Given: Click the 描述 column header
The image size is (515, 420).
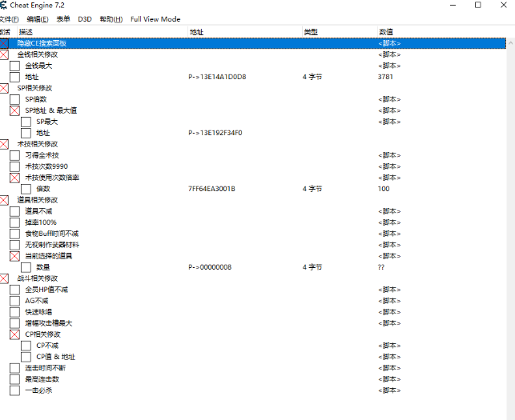Looking at the screenshot, I should pos(103,32).
